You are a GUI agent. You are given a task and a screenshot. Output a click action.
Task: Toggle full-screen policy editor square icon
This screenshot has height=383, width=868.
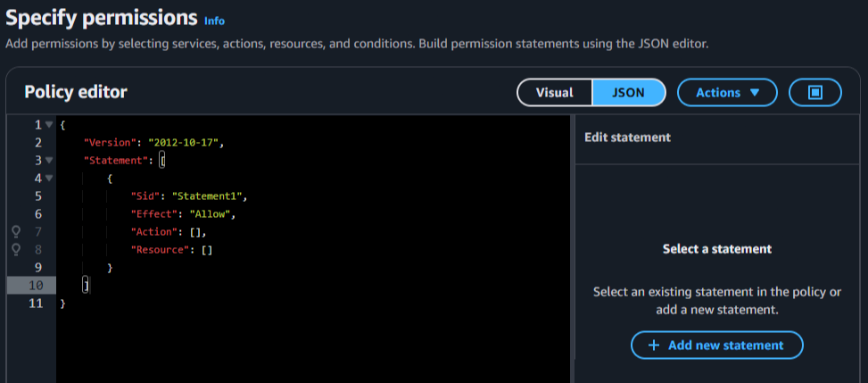(814, 93)
